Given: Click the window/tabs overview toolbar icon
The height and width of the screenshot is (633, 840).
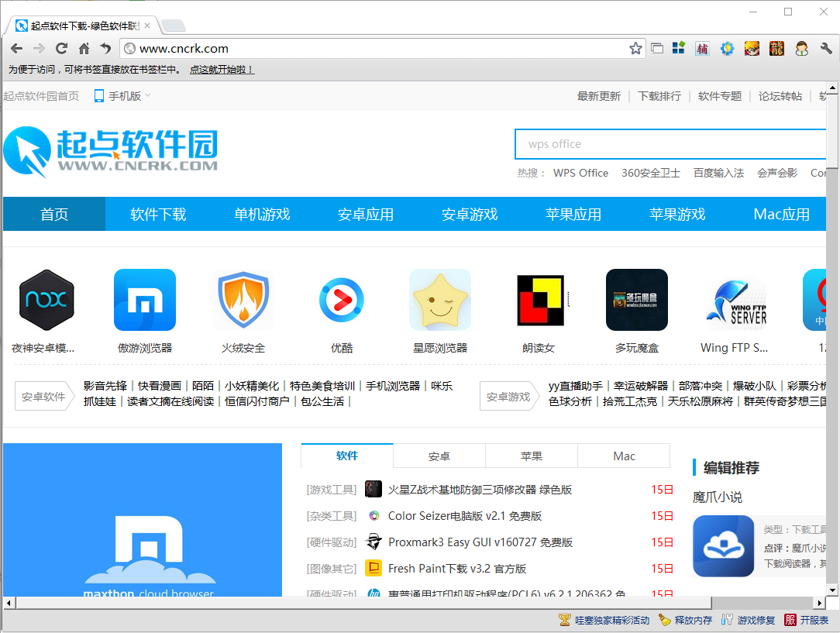Looking at the screenshot, I should coord(657,49).
